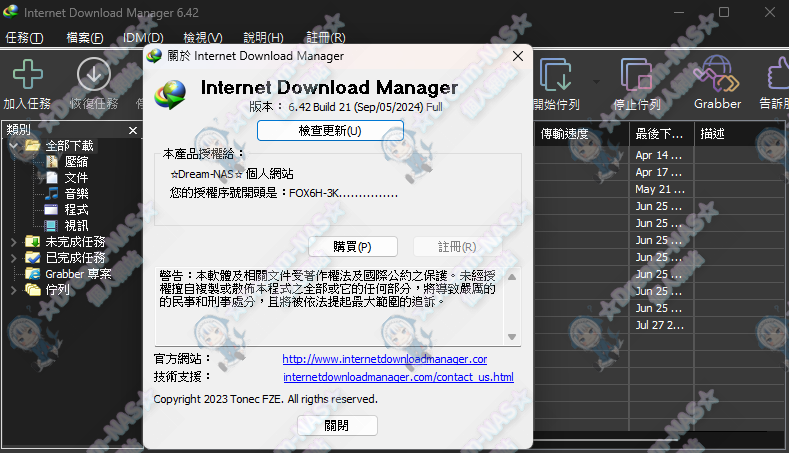
Task: Open the official website internetdownloadmanager link
Action: [x=384, y=359]
